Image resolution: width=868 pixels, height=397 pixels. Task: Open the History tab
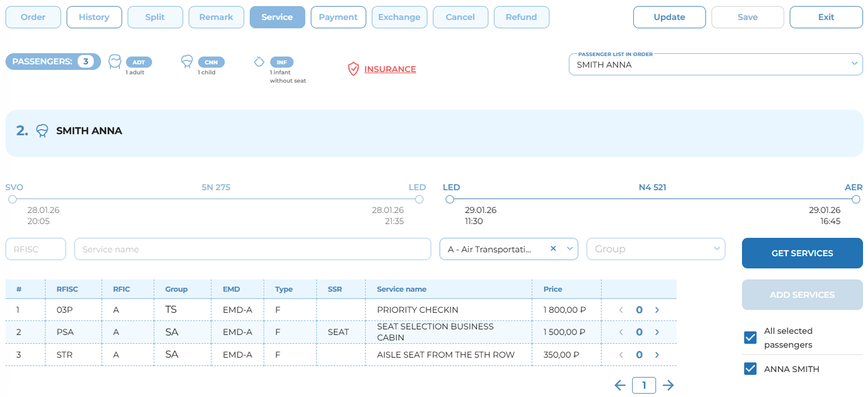[x=94, y=17]
